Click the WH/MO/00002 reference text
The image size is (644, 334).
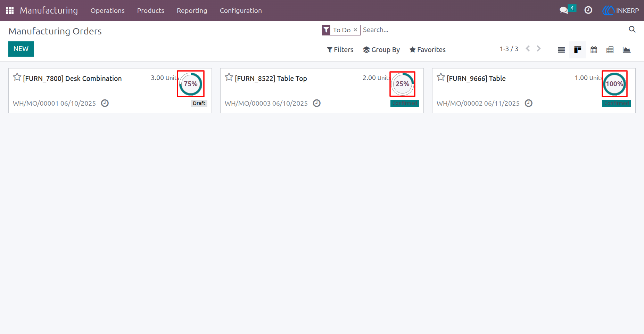[x=460, y=103]
